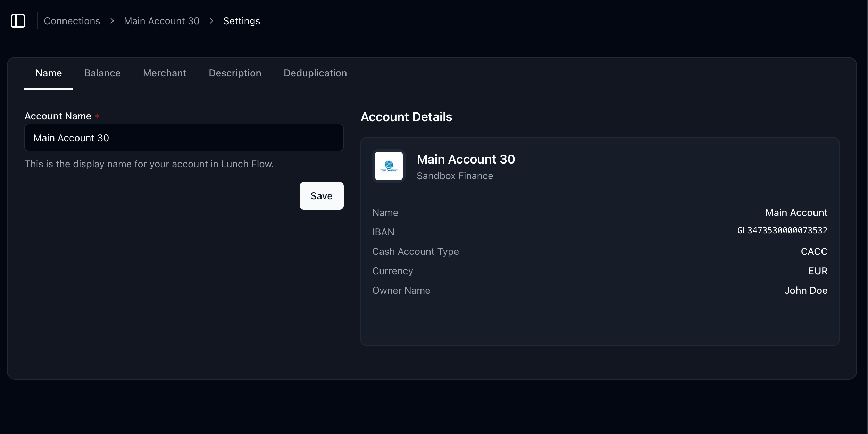Toggle the sidebar panel icon
Image resolution: width=868 pixels, height=434 pixels.
point(18,21)
